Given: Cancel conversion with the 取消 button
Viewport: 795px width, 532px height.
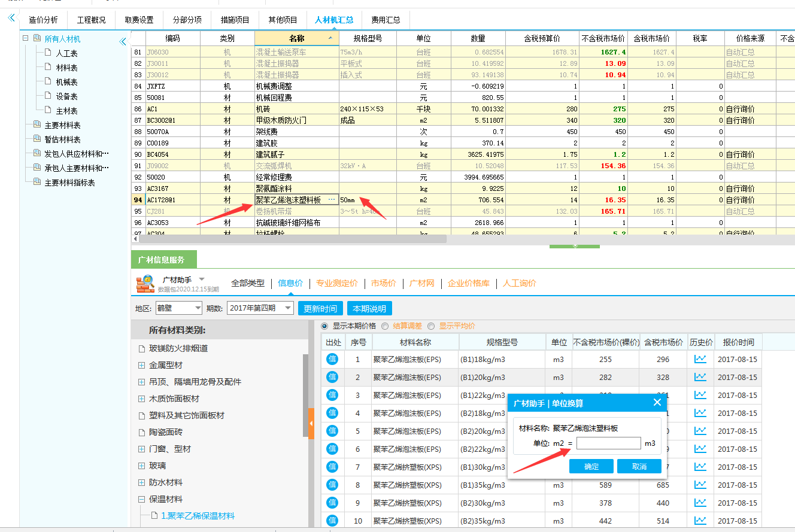Looking at the screenshot, I should (639, 467).
